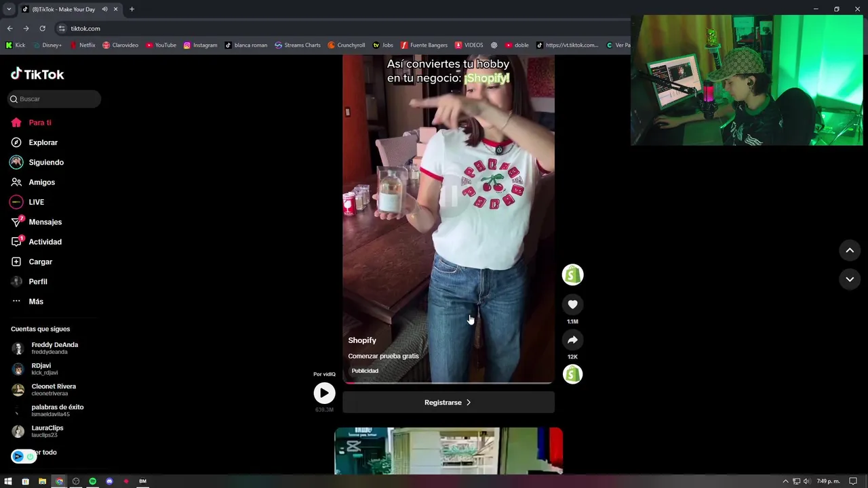Click the Publicidad ad label
Screen dimensions: 868x488
click(x=365, y=371)
